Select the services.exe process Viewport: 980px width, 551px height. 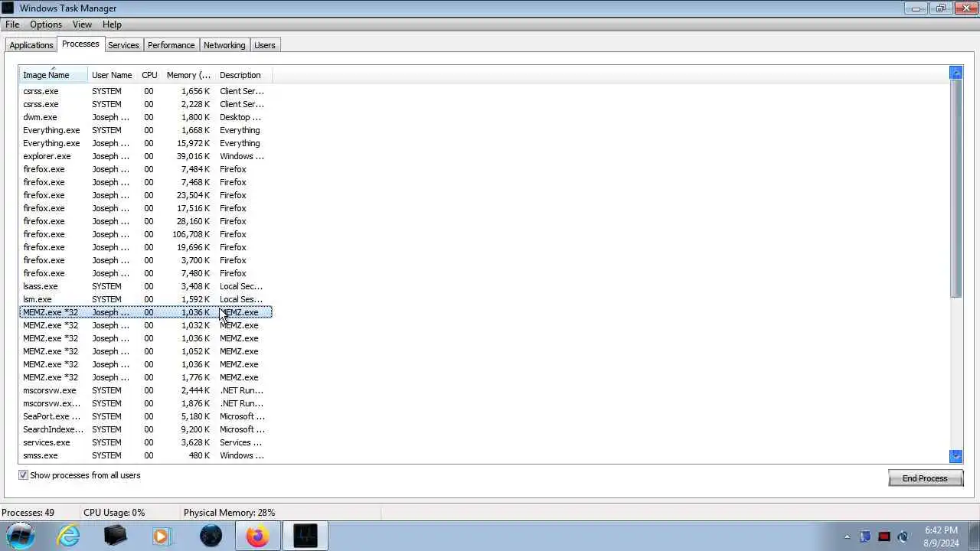click(145, 442)
